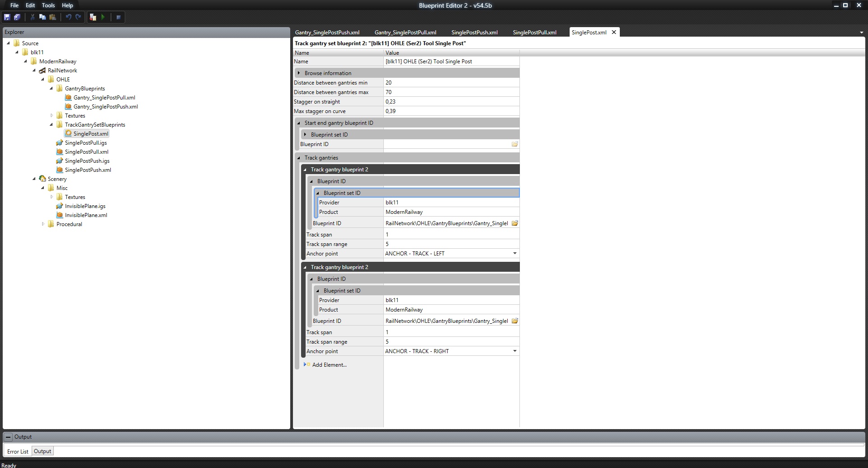This screenshot has width=868, height=468.
Task: Click the Distance between gantries max value
Action: coord(452,92)
